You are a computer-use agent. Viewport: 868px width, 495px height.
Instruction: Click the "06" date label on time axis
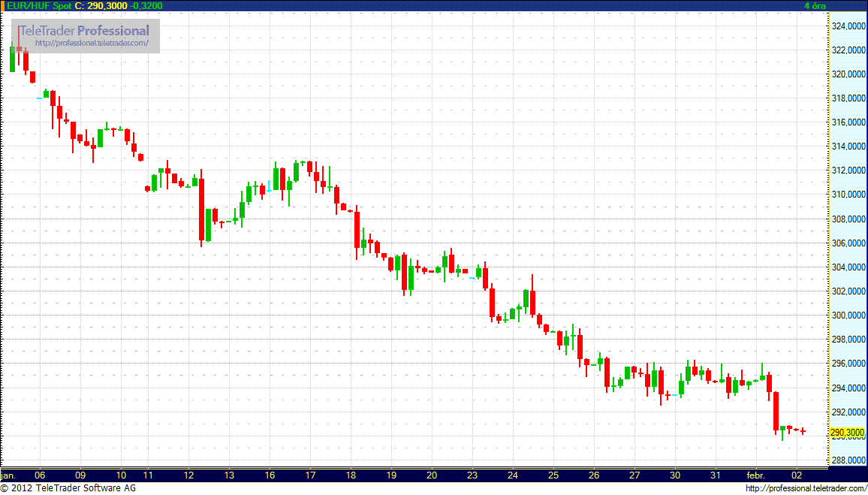[40, 475]
